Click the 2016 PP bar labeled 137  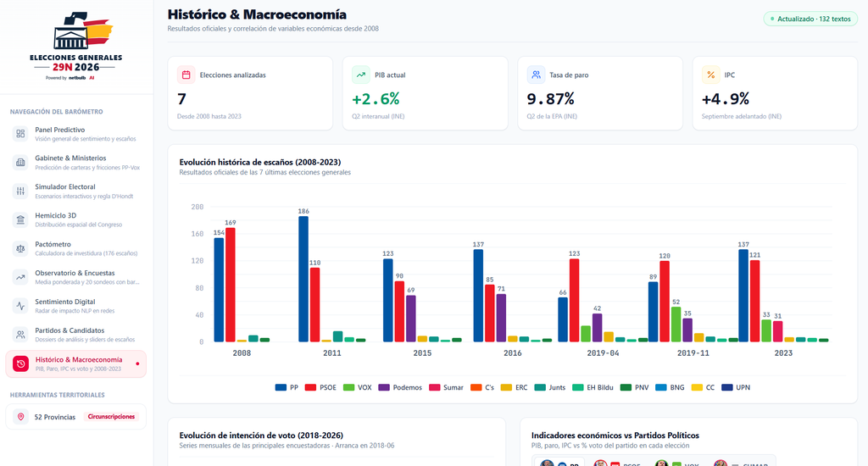coord(478,296)
